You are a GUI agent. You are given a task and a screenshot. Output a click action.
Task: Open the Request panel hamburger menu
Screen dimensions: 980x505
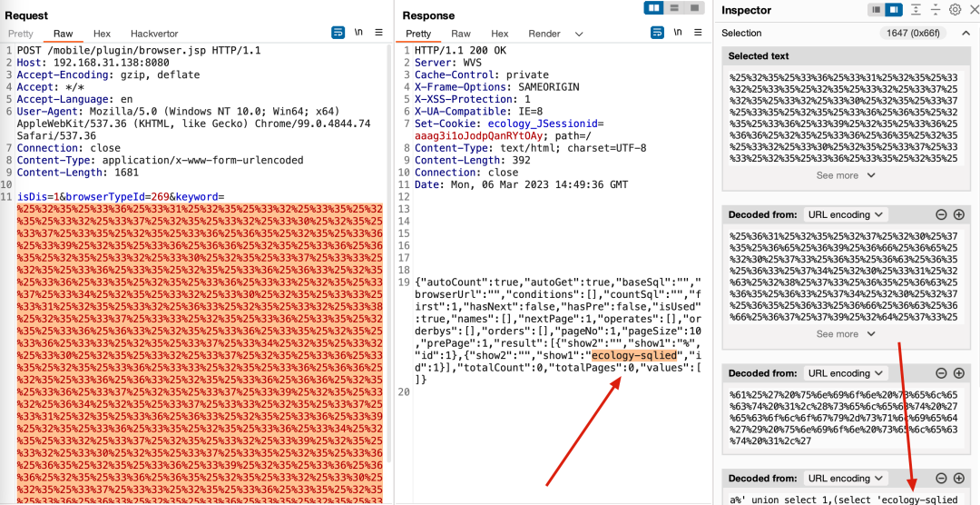378,34
